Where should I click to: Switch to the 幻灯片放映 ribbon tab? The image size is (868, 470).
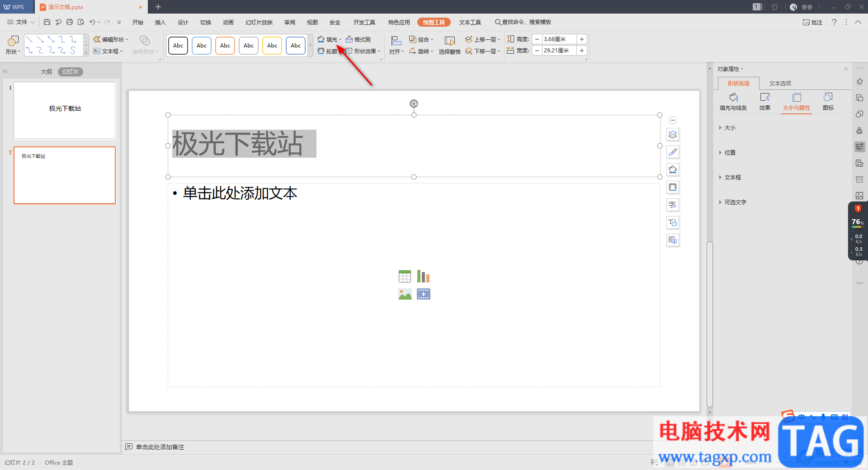(259, 22)
